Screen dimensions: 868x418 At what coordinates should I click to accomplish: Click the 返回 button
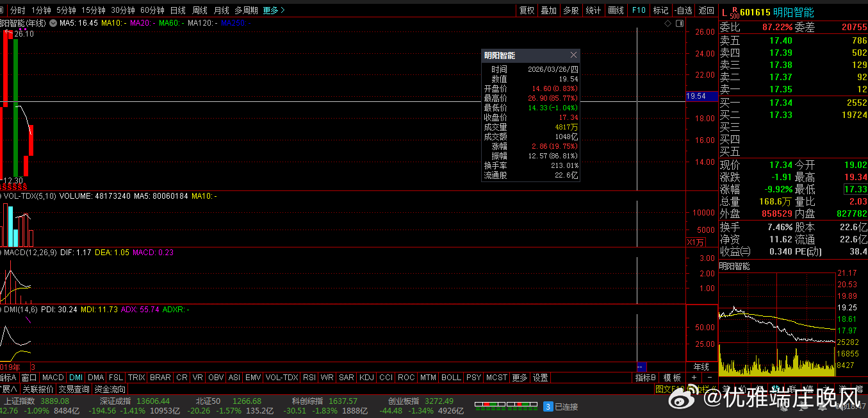coord(706,10)
